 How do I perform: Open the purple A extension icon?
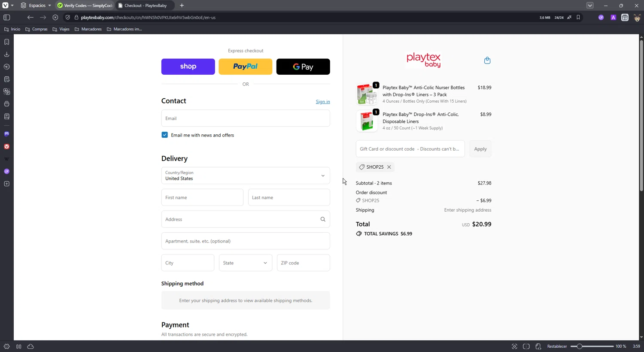click(613, 18)
